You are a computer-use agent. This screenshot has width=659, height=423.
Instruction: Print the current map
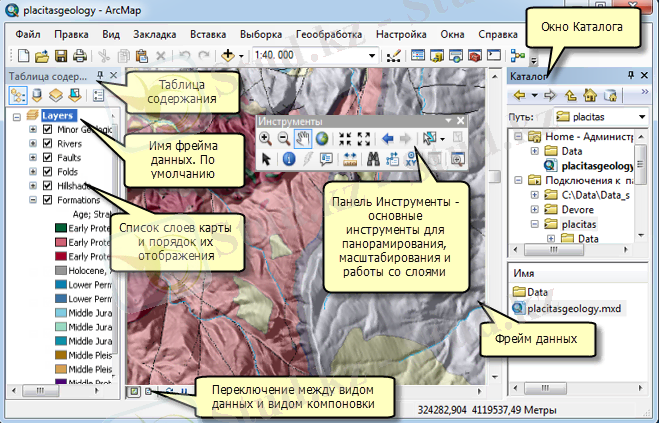click(80, 56)
